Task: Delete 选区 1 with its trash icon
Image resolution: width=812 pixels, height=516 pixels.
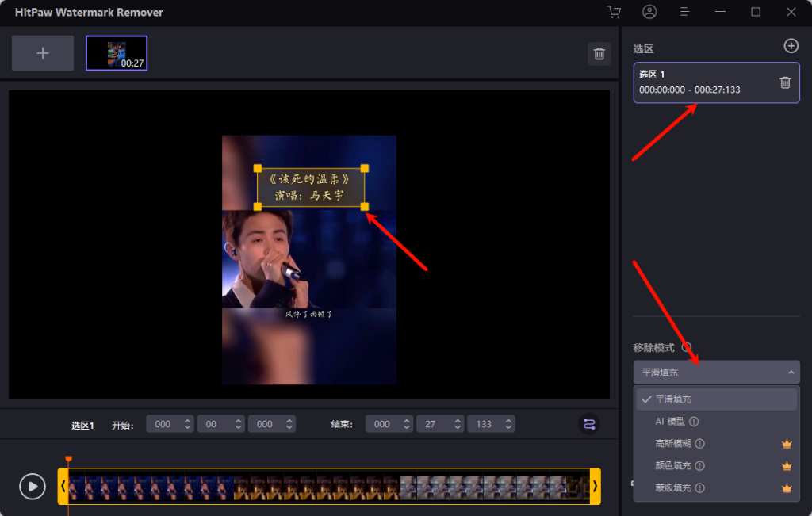Action: tap(785, 82)
